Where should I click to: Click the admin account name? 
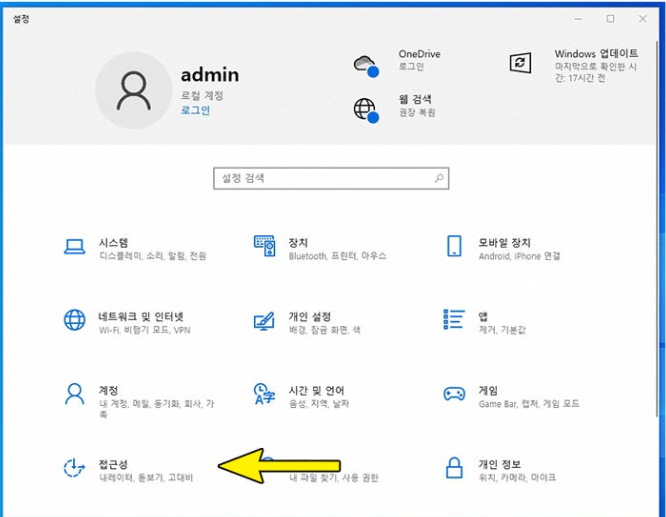tap(210, 75)
